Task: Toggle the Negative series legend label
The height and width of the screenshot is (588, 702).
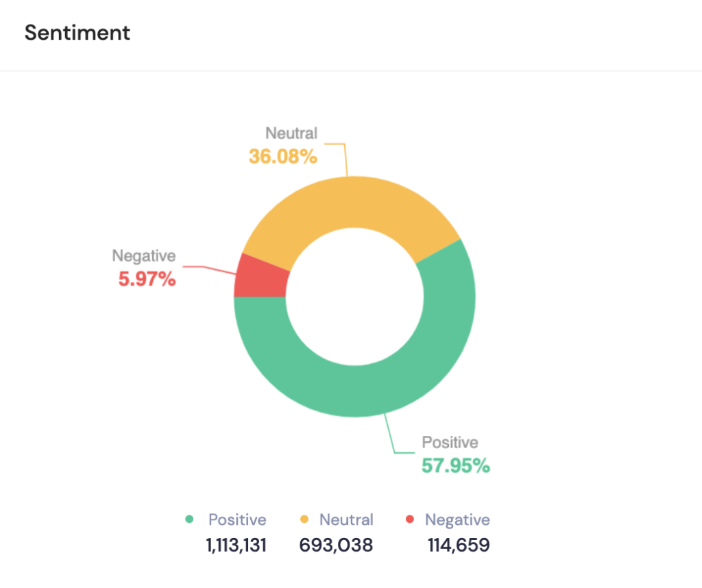Action: pyautogui.click(x=457, y=519)
